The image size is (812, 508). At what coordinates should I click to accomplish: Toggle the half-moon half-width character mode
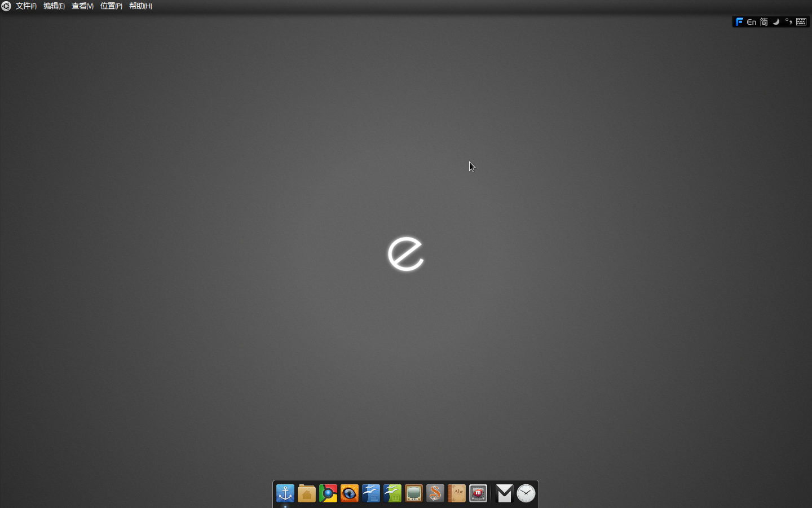pos(776,22)
